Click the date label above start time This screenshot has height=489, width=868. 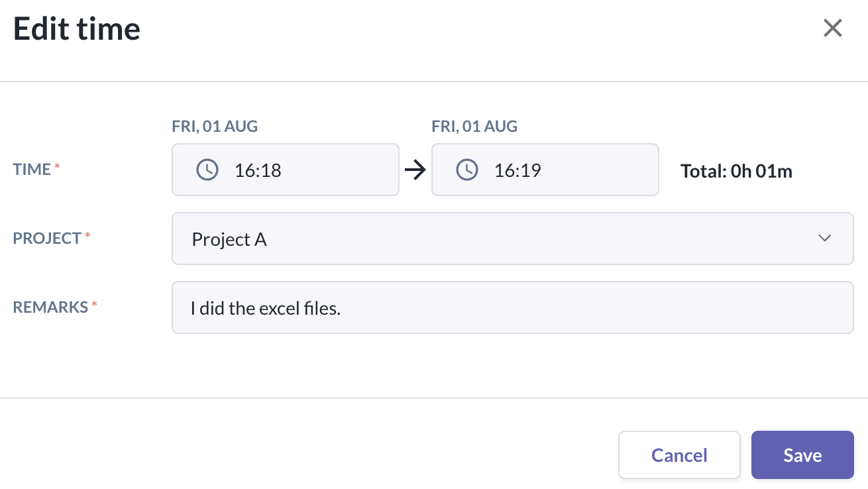(215, 127)
